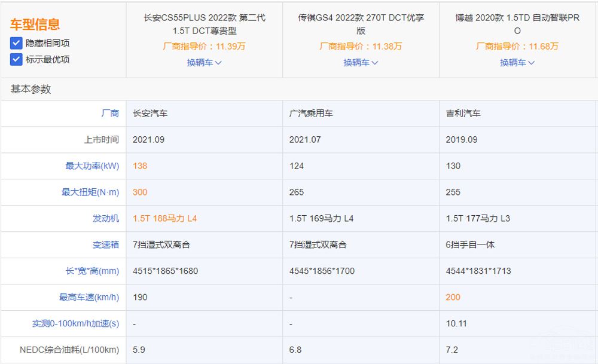The image size is (598, 364).
Task: Select the highlighted top speed value 200
Action: tap(453, 298)
